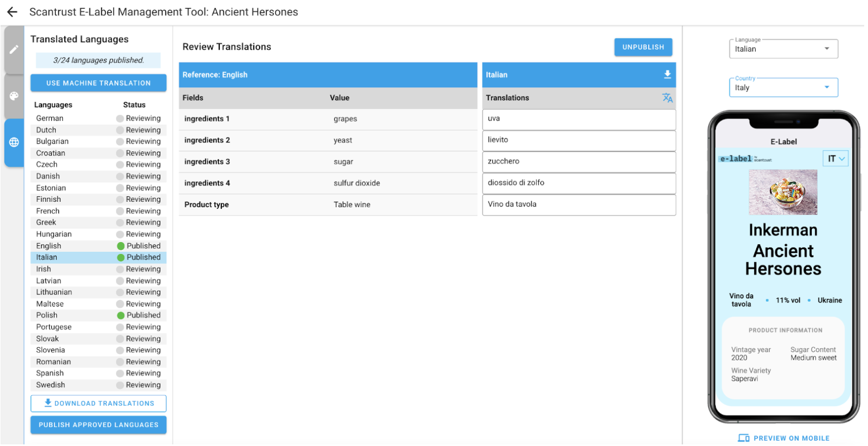Image resolution: width=868 pixels, height=446 pixels.
Task: Open the pencil edit sidebar tab
Action: 14,50
